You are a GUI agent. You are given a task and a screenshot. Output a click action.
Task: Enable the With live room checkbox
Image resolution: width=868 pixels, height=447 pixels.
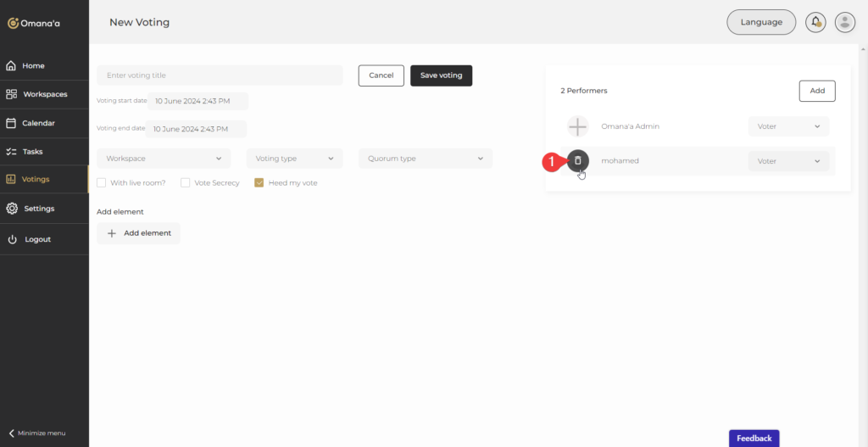[x=102, y=182]
